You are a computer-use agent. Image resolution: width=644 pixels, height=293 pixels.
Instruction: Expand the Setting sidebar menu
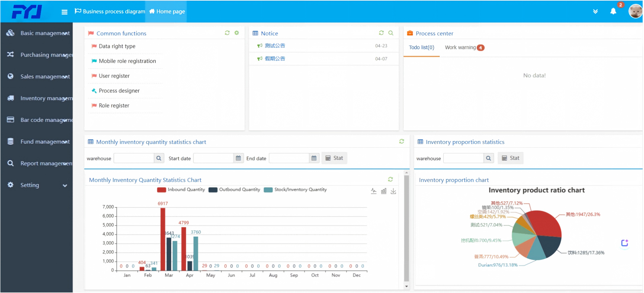[x=36, y=185]
